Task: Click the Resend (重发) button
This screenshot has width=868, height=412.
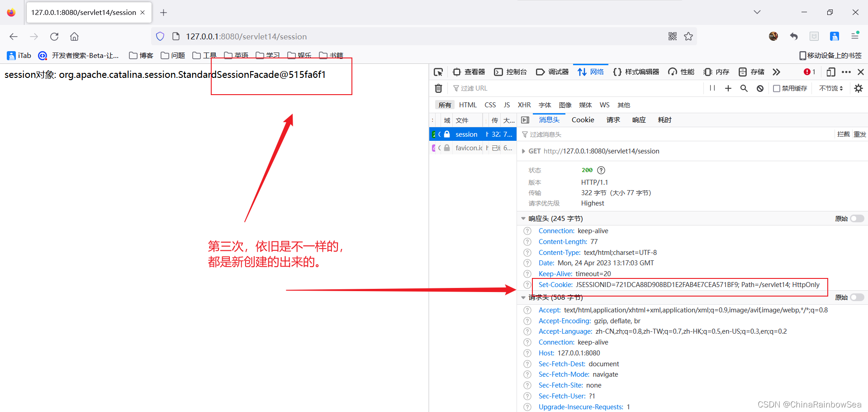Action: pyautogui.click(x=860, y=134)
